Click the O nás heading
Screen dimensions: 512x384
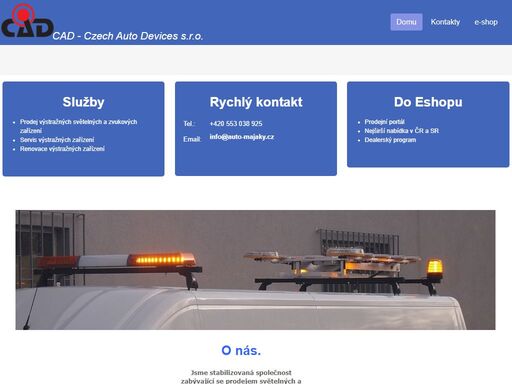241,350
